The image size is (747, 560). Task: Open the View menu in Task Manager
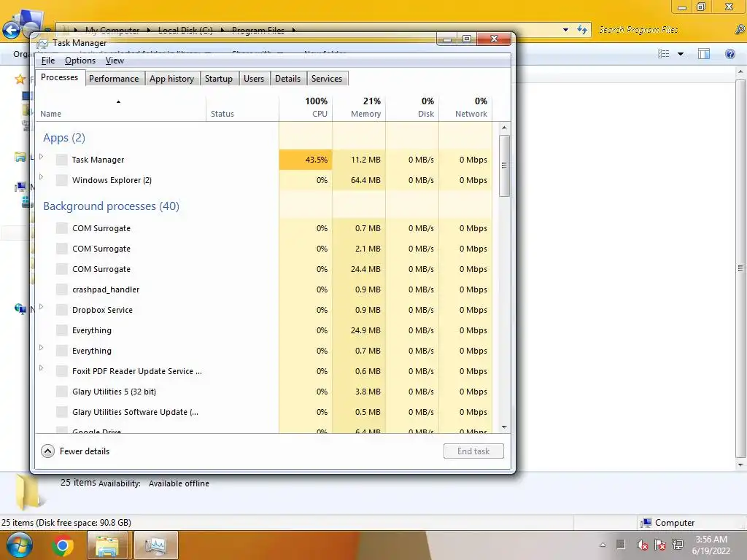(x=115, y=61)
